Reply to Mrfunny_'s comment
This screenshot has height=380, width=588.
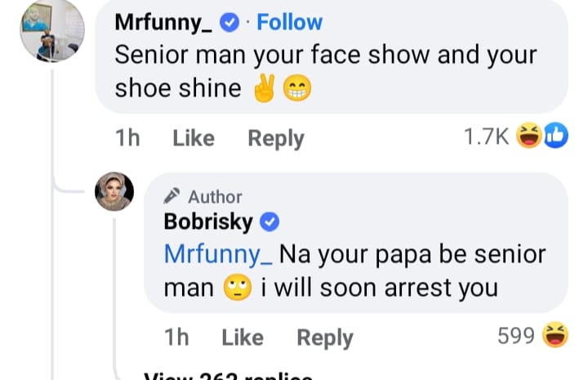click(275, 139)
